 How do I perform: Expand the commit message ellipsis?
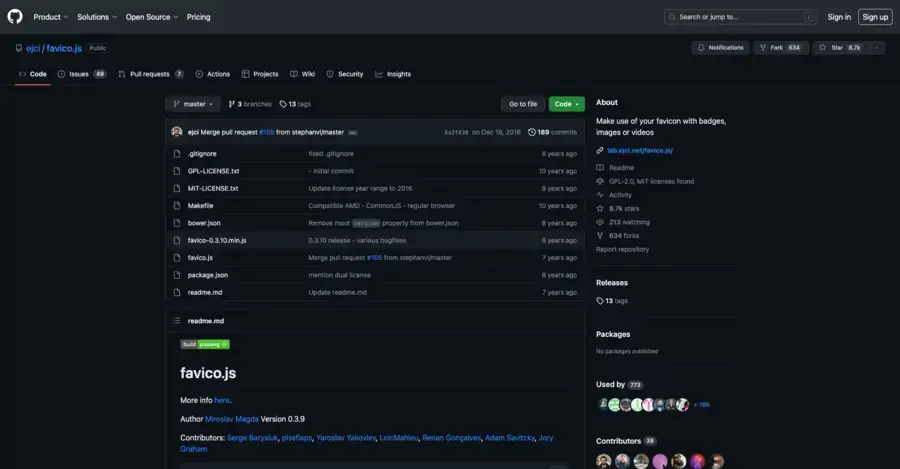(x=352, y=133)
